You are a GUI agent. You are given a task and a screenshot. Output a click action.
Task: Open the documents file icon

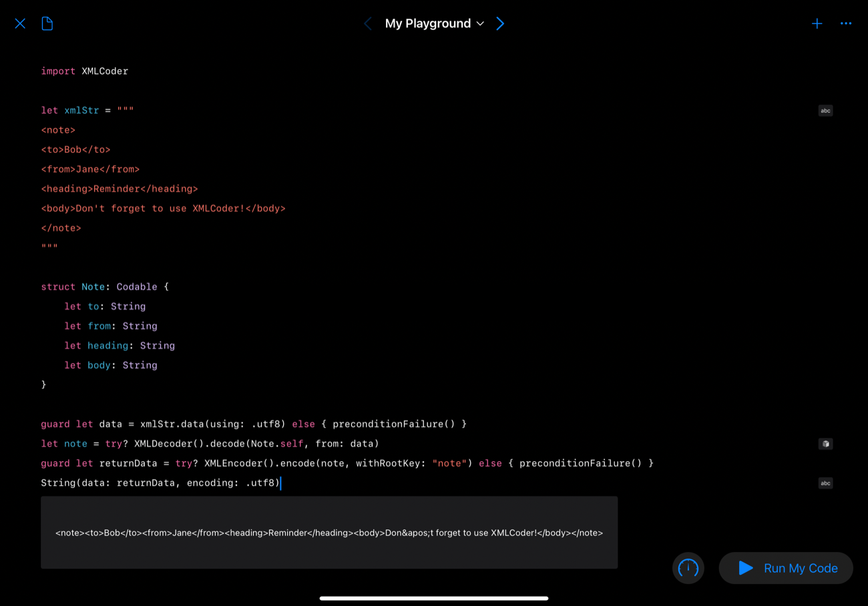[47, 23]
